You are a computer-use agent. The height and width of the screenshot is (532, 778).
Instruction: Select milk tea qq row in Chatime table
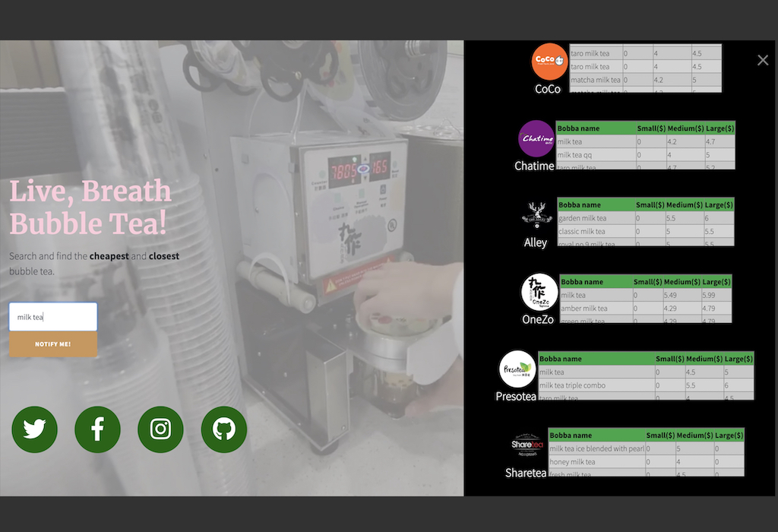[576, 155]
